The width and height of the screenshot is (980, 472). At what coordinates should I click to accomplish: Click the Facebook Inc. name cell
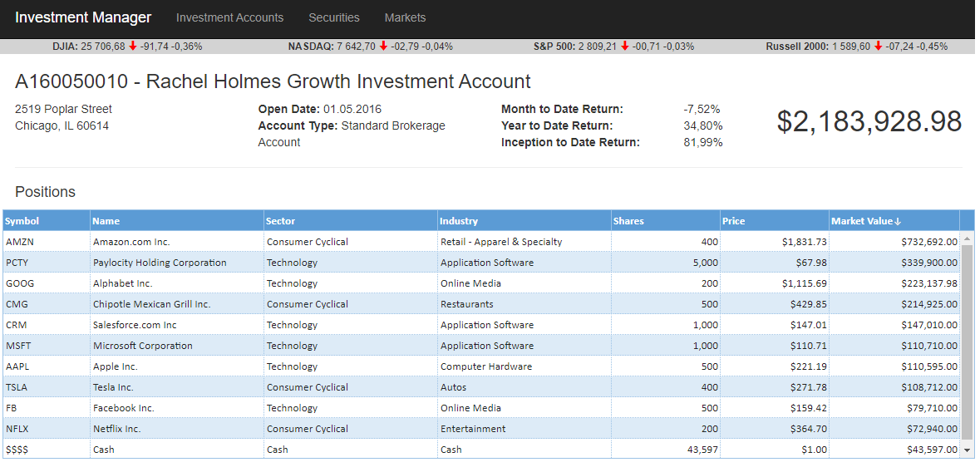[x=177, y=408]
